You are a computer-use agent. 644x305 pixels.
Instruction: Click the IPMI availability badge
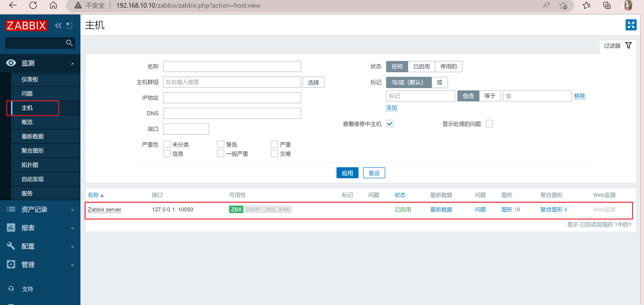tap(284, 209)
